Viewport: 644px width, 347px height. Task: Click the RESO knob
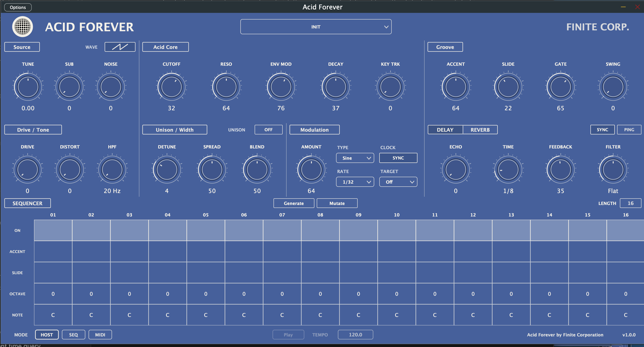click(x=226, y=87)
